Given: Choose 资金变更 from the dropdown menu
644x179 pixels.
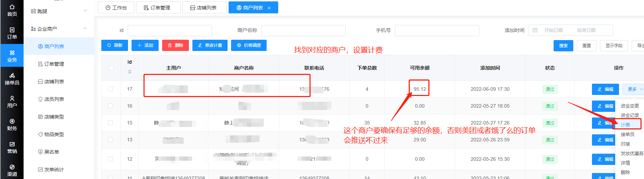Looking at the screenshot, I should [630, 106].
